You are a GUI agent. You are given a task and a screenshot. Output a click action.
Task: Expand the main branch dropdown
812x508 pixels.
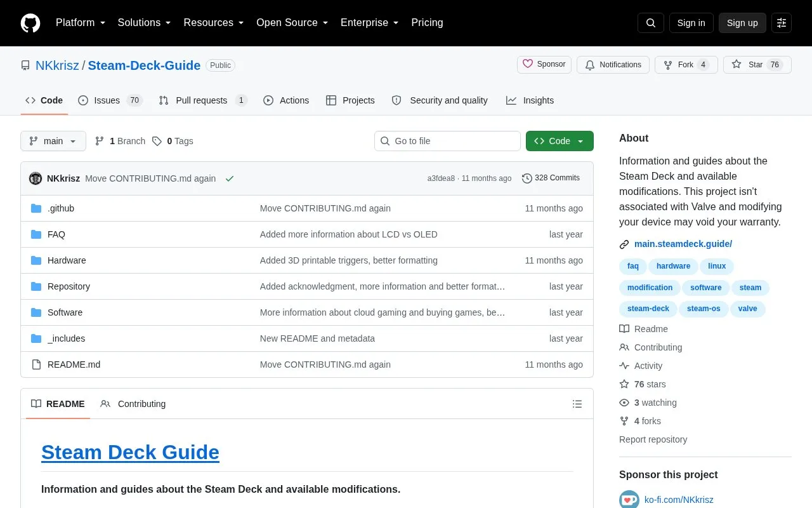(53, 141)
